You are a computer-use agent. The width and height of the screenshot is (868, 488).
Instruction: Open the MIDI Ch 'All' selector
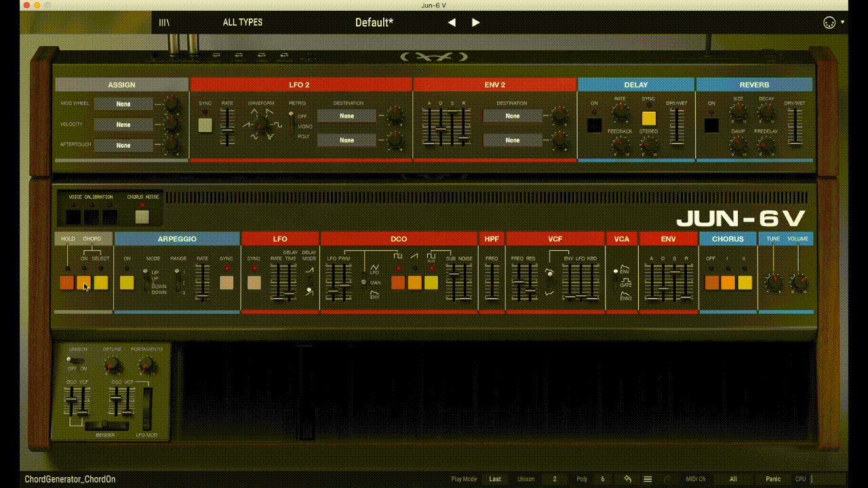(733, 479)
